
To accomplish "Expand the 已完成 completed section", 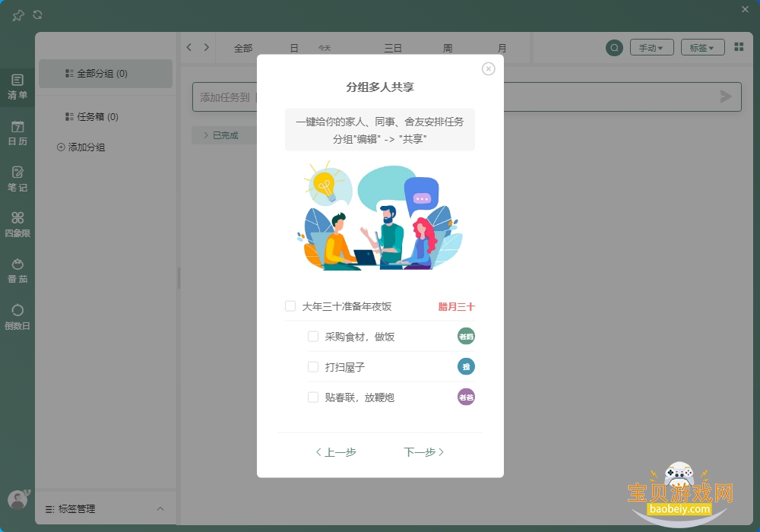I will (x=222, y=135).
